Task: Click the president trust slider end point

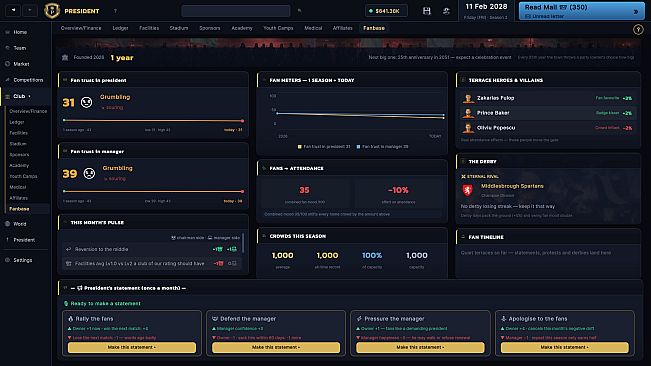Action: 242,121
